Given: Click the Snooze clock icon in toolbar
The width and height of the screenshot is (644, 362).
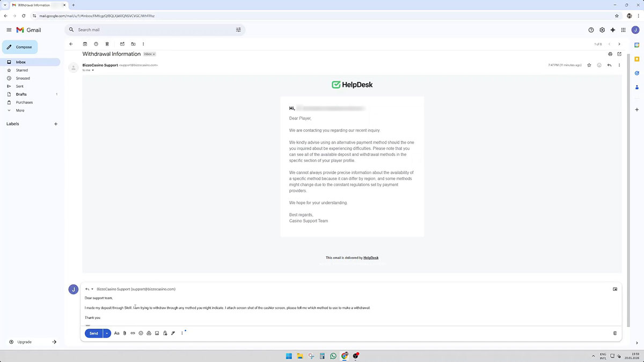Looking at the screenshot, I should [x=96, y=44].
